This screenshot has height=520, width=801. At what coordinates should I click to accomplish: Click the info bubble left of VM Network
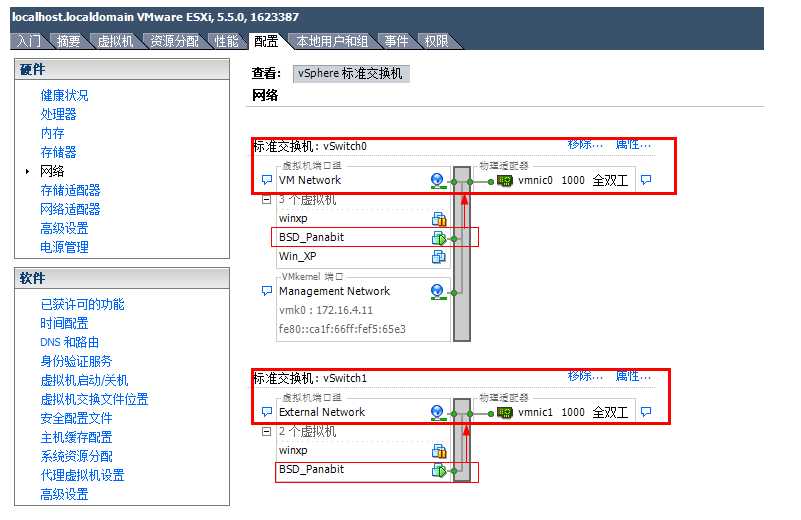267,180
